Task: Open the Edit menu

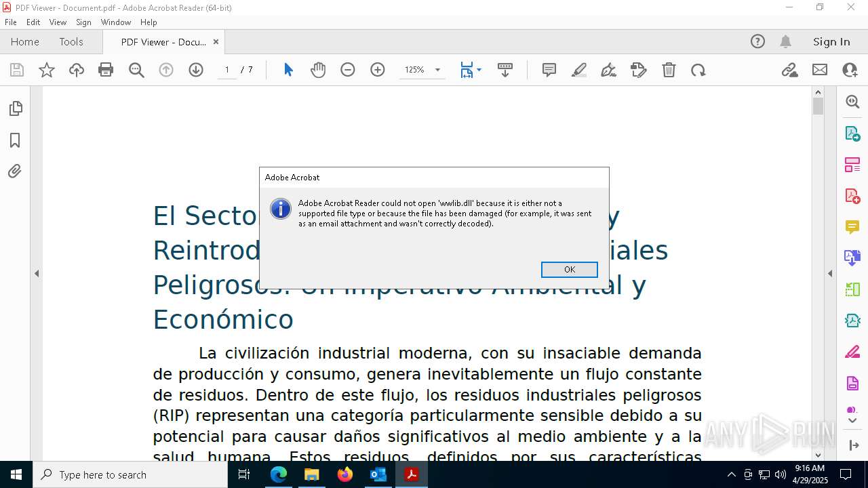Action: tap(33, 22)
